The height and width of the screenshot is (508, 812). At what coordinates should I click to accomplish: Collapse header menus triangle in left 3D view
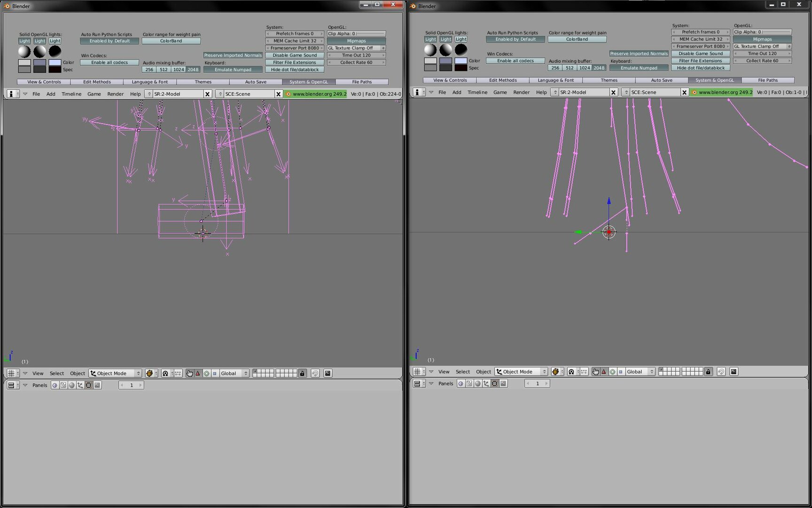[25, 373]
